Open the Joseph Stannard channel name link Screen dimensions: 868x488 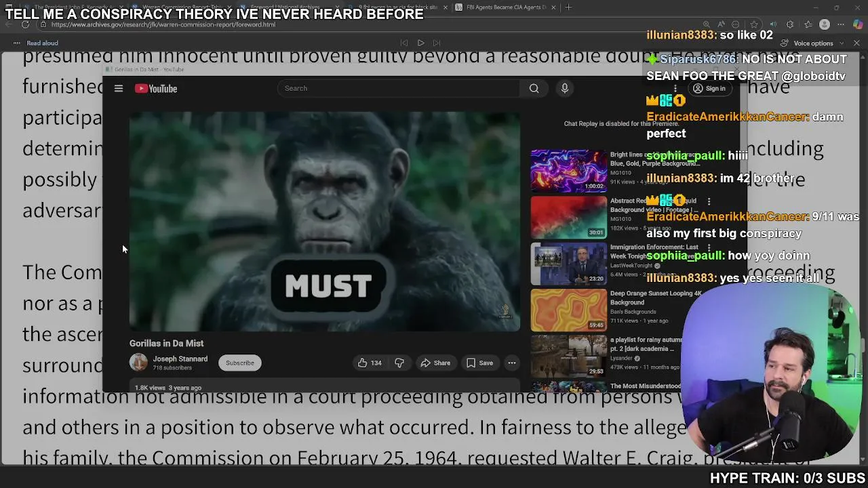point(180,359)
